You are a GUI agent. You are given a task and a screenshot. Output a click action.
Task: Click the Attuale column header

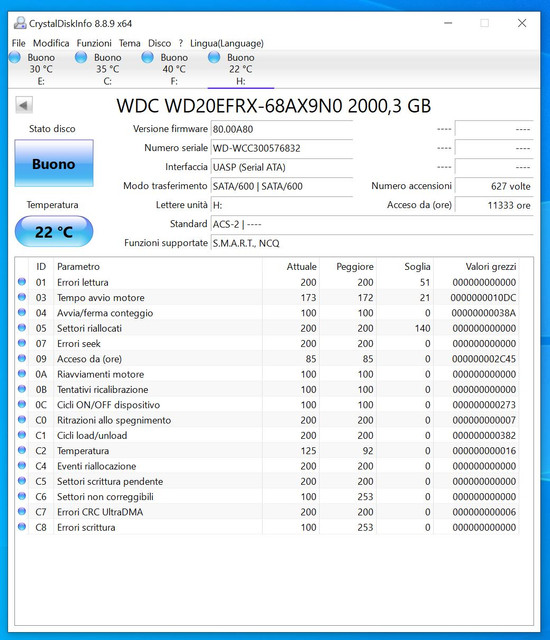291,267
